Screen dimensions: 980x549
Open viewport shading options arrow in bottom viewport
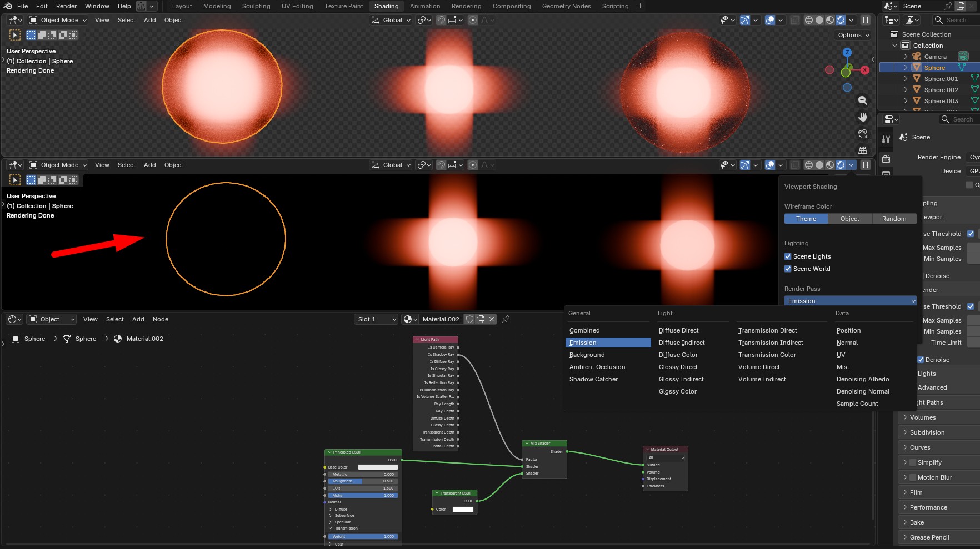click(x=851, y=165)
